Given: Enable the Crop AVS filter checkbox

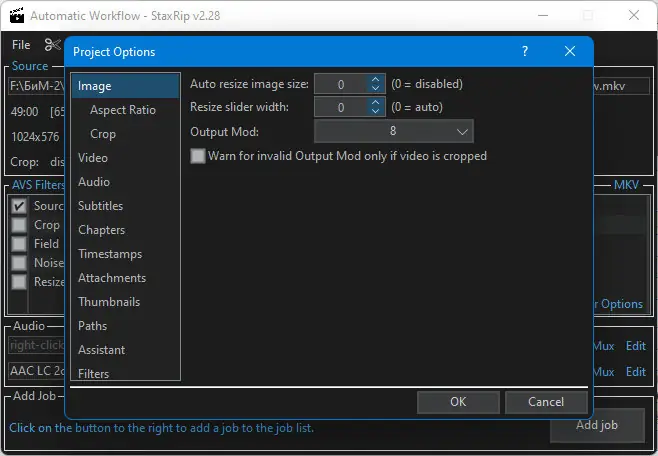Looking at the screenshot, I should [19, 225].
